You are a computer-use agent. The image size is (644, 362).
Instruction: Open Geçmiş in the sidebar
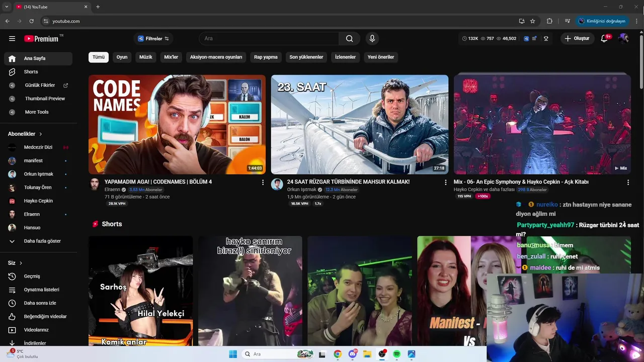coord(38,277)
